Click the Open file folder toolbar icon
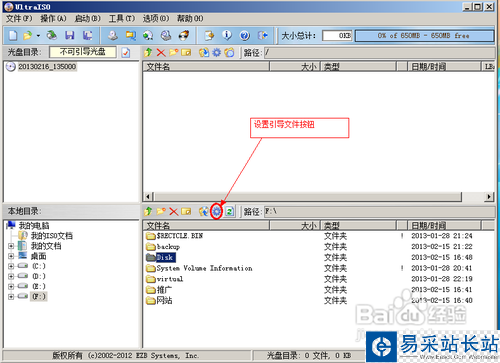 (x=27, y=35)
